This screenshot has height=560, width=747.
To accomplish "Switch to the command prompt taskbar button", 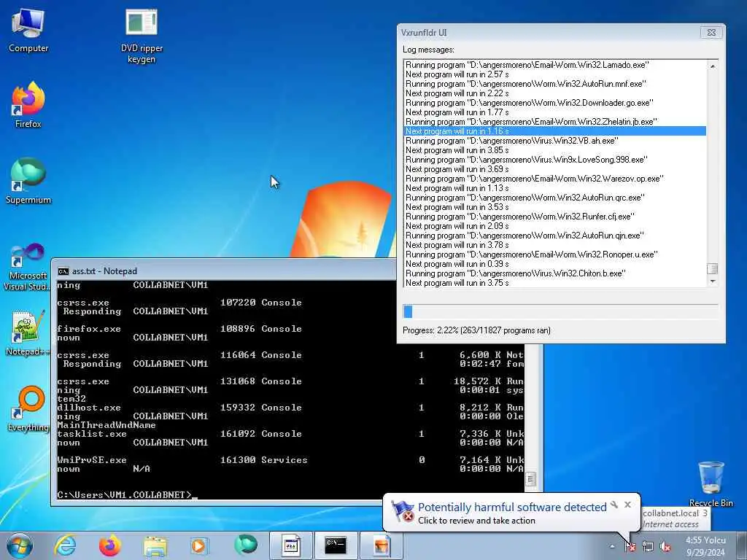I will [x=336, y=545].
